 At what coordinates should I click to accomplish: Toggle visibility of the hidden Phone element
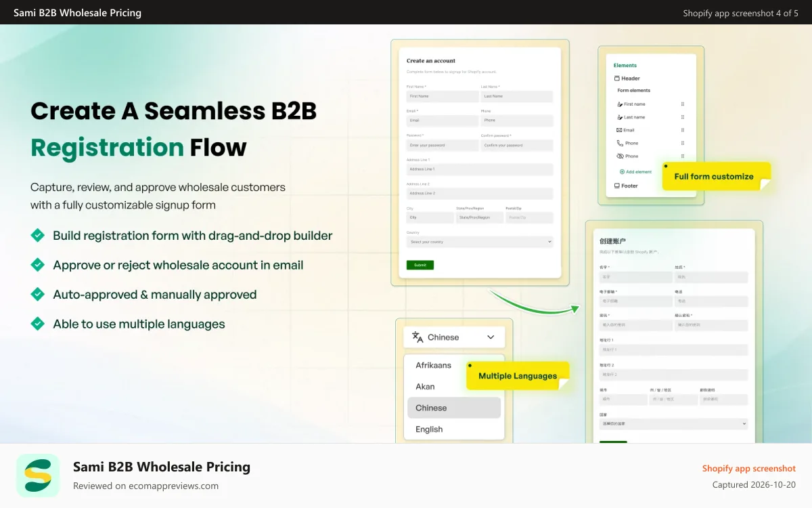pos(620,156)
